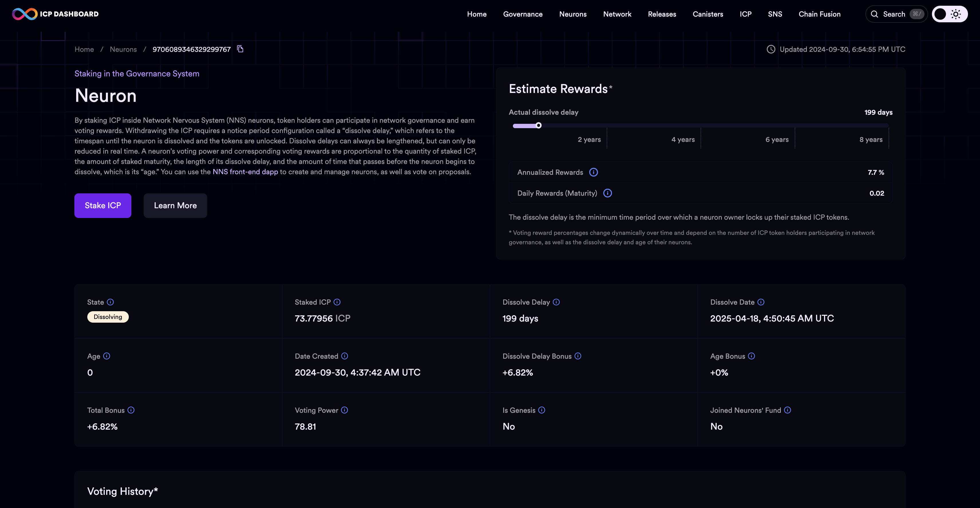The image size is (980, 508).
Task: Open the Staking in the Governance System link
Action: (x=137, y=73)
